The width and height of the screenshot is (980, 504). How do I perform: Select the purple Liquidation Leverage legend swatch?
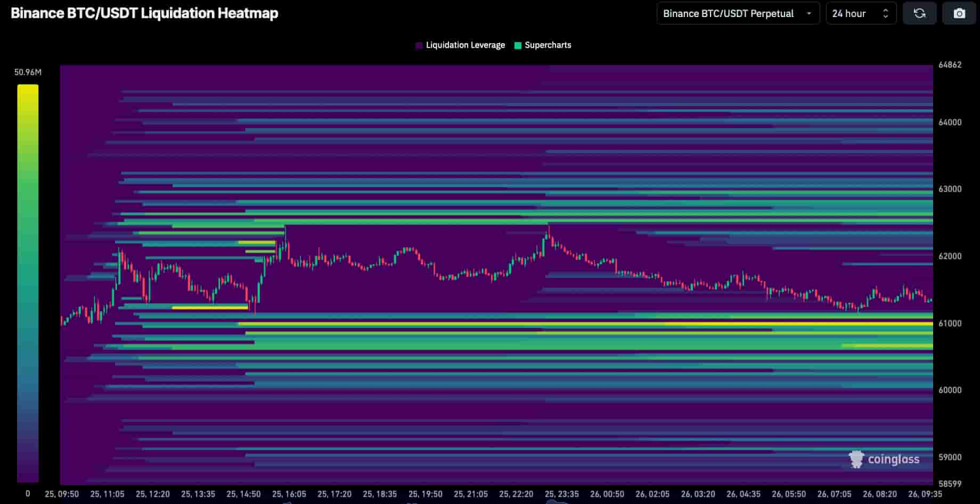point(419,45)
